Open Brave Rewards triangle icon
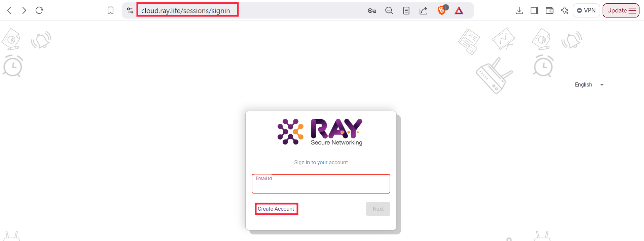Image resolution: width=644 pixels, height=241 pixels. [x=459, y=11]
